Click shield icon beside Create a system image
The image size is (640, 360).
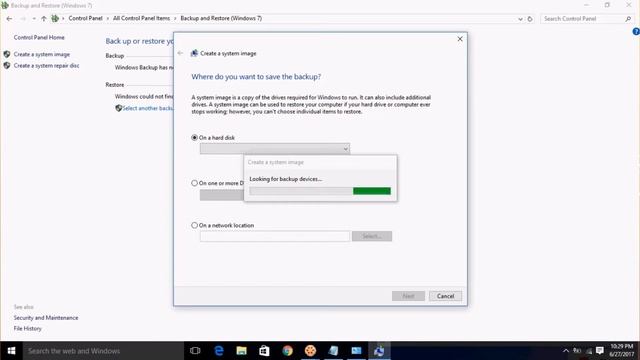[7, 54]
